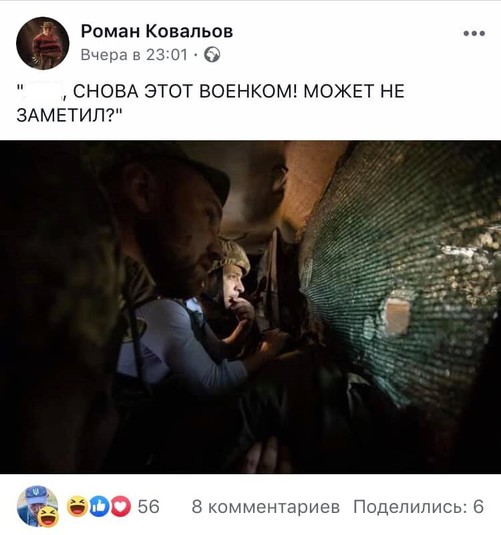Click the blue Like reaction icon
Screen dimensions: 501x535
click(x=99, y=506)
